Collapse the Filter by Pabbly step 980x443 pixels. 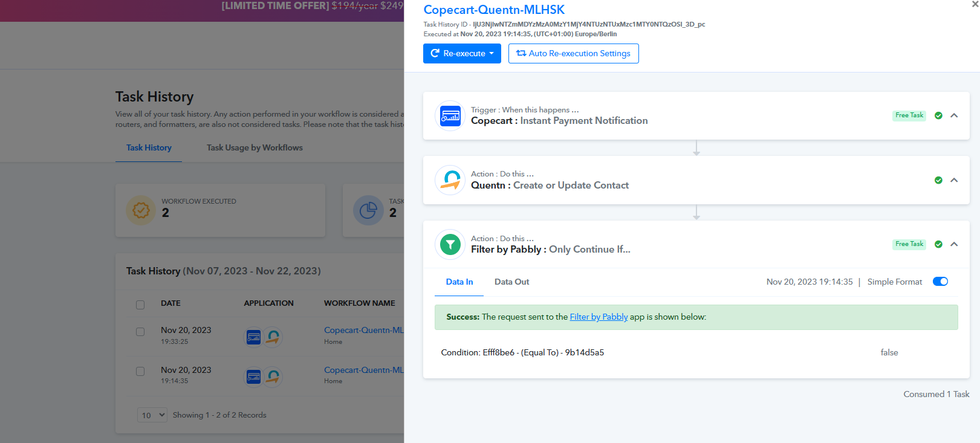click(x=954, y=244)
